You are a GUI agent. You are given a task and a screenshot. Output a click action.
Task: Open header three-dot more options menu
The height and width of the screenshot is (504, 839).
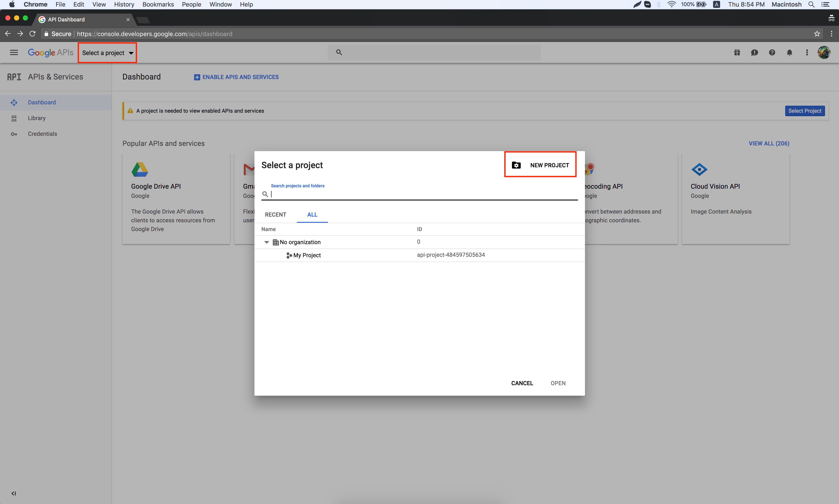point(807,52)
